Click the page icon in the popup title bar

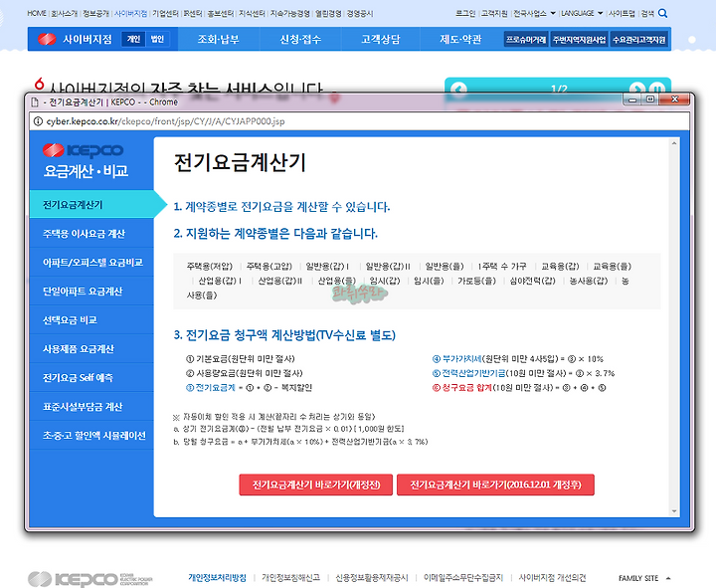point(35,101)
